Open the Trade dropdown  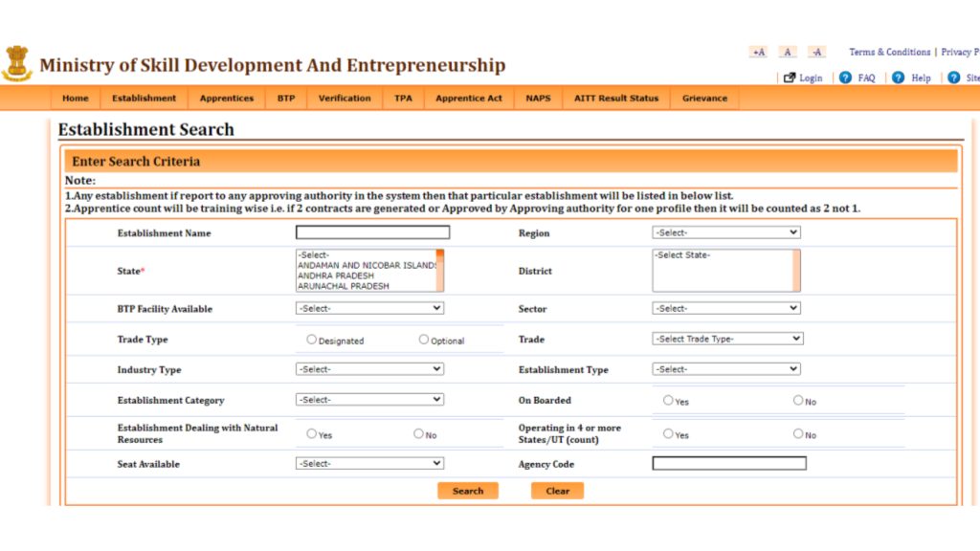(x=727, y=339)
